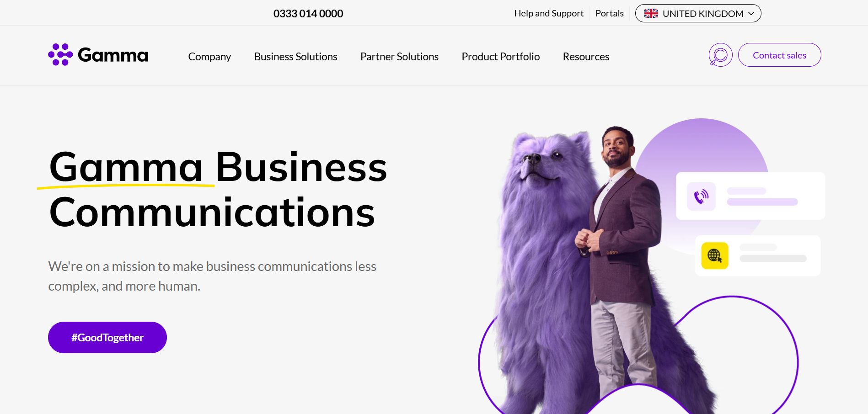The height and width of the screenshot is (414, 868).
Task: Click the #GoodTogether button
Action: (107, 337)
